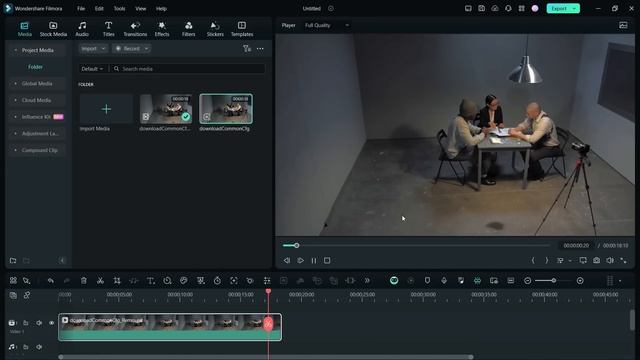This screenshot has width=640, height=360.
Task: Stop playback in the player
Action: [327, 260]
